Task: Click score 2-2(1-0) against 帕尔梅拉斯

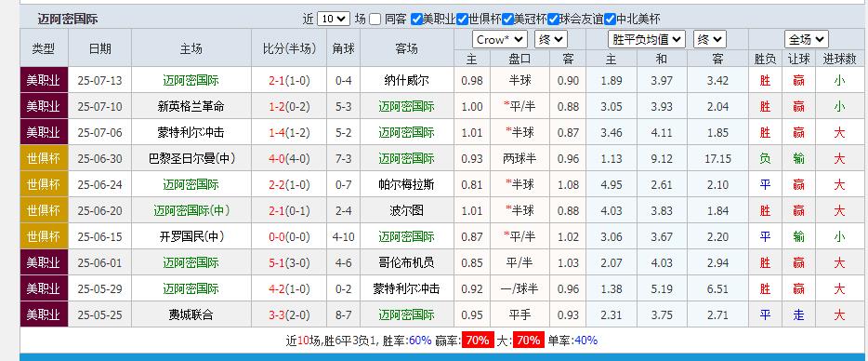Action: 289,184
